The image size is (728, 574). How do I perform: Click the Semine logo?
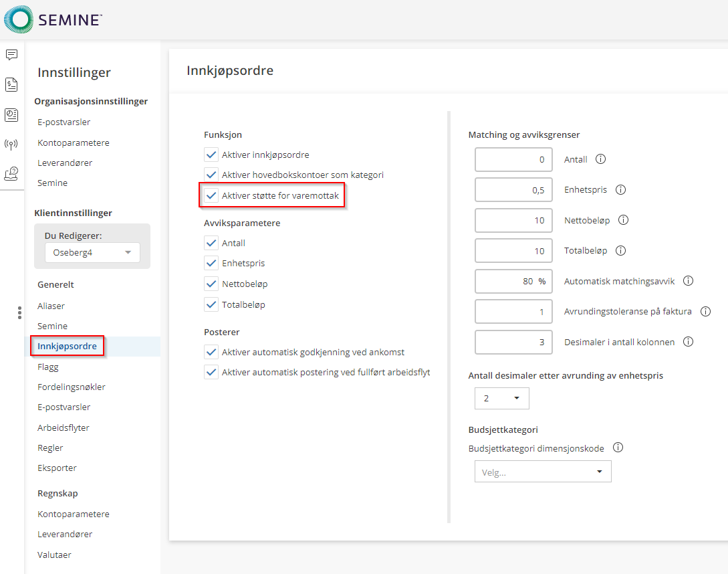[53, 19]
